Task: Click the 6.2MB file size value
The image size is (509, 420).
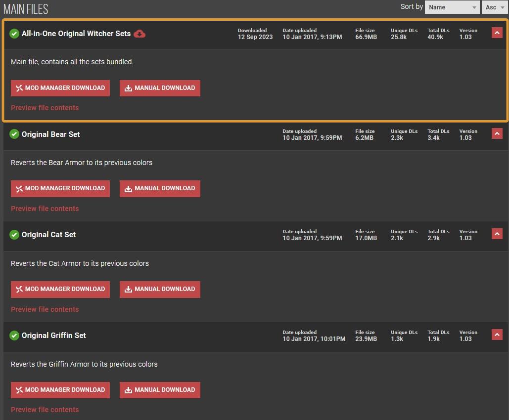Action: coord(364,137)
